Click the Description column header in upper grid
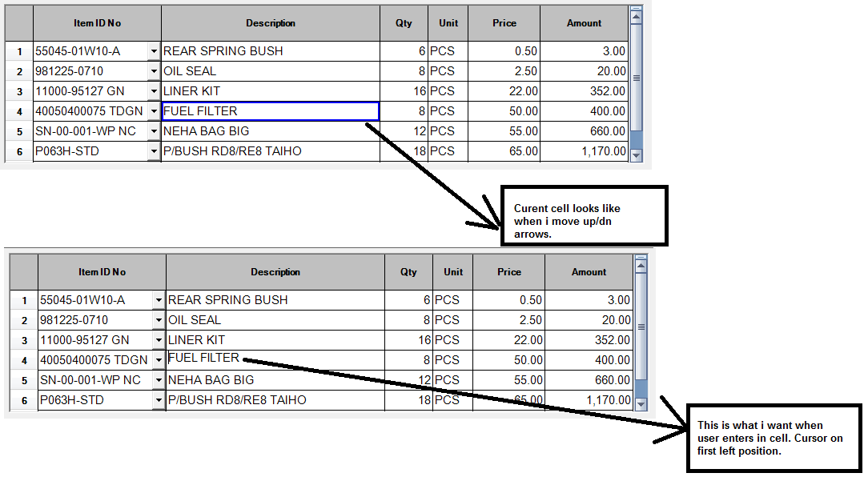Screen dimensions: 868x481 271,23
